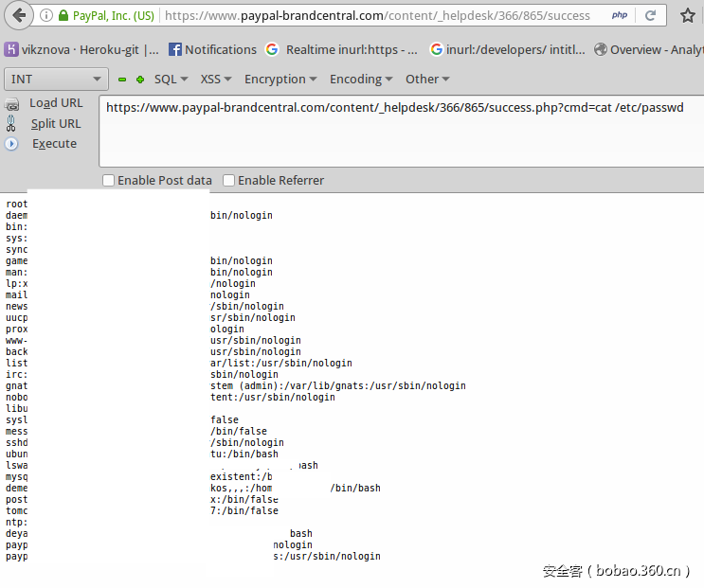Expand the Encoding menu
This screenshot has width=704, height=588.
[361, 80]
